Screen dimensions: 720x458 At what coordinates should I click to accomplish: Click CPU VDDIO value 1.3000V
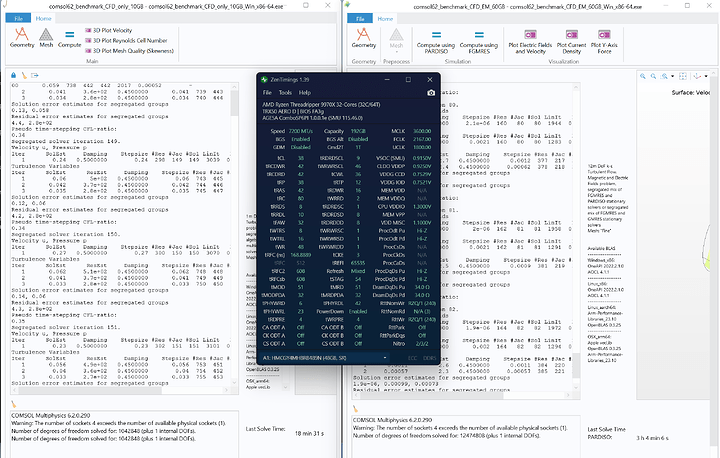[422, 207]
